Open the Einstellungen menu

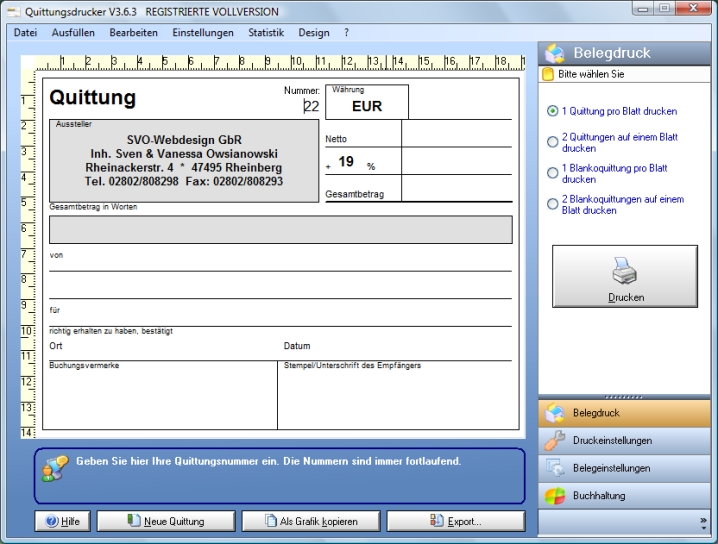203,33
